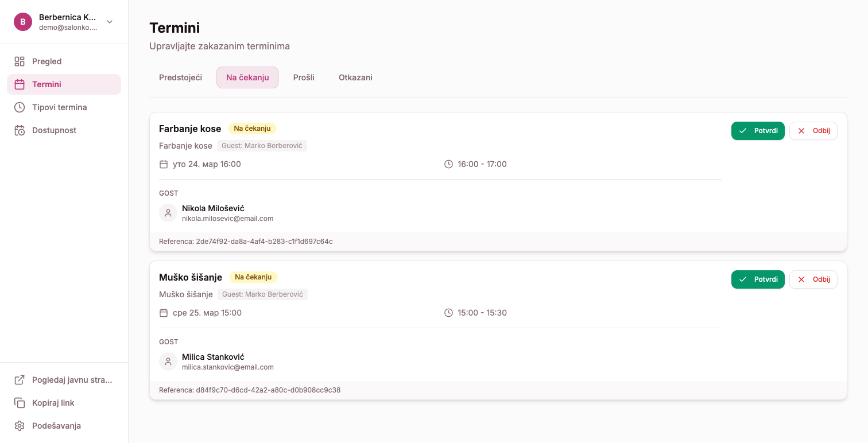Click the Podešavanja gear icon
The height and width of the screenshot is (443, 868).
click(x=20, y=426)
